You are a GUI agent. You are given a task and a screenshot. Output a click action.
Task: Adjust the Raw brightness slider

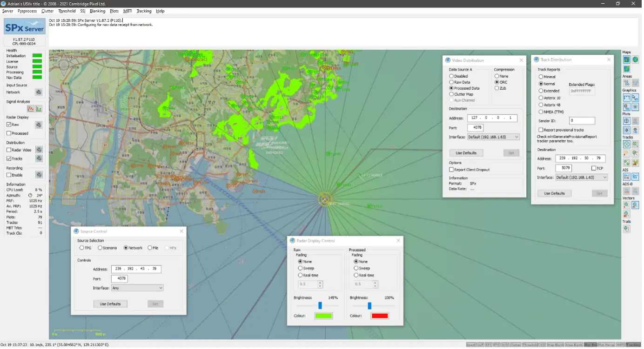320,306
